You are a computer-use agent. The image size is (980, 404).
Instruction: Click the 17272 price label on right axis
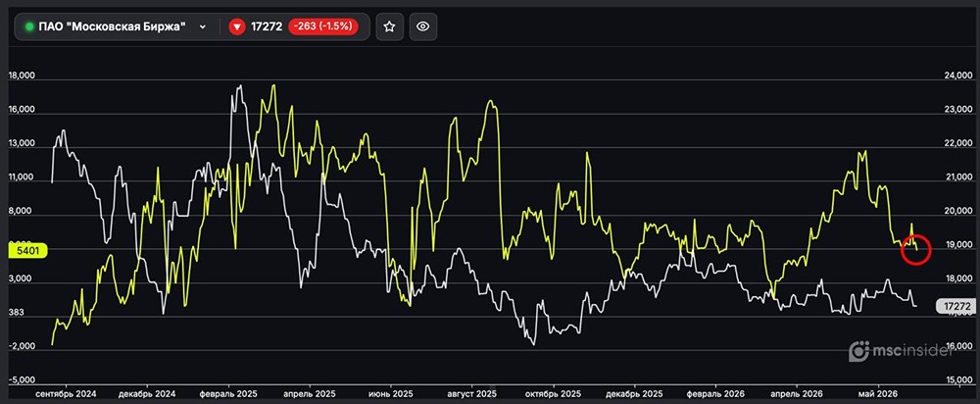click(955, 306)
